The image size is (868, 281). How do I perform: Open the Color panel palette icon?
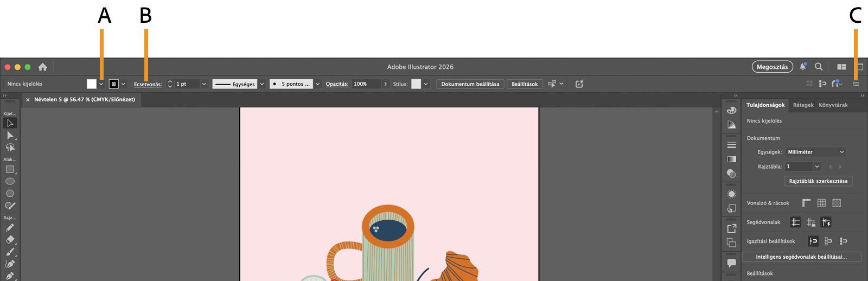(x=731, y=110)
